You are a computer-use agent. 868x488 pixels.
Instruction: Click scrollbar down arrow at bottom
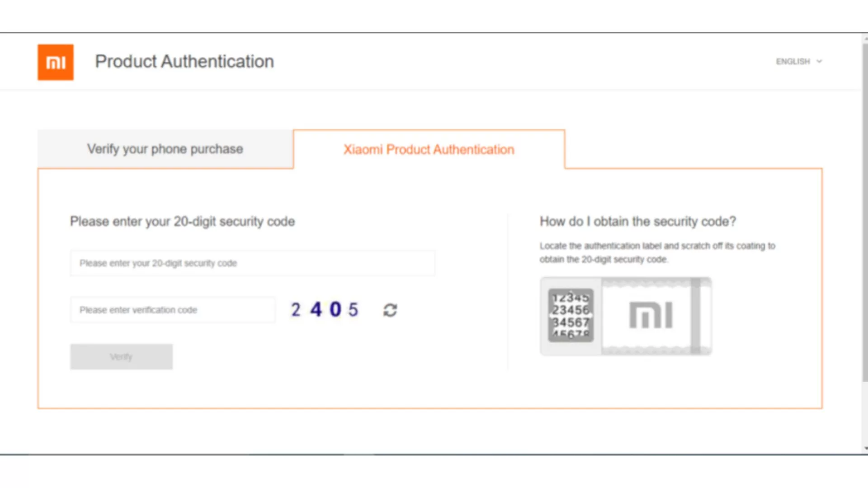(x=865, y=449)
